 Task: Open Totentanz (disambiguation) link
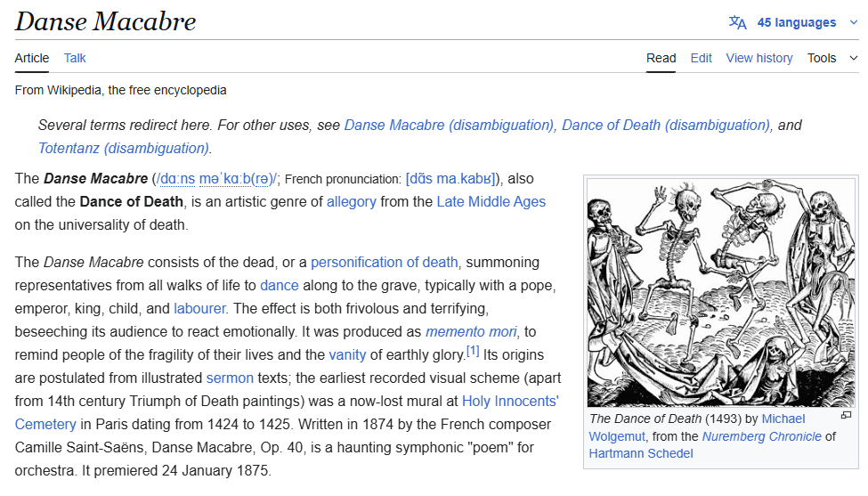124,149
